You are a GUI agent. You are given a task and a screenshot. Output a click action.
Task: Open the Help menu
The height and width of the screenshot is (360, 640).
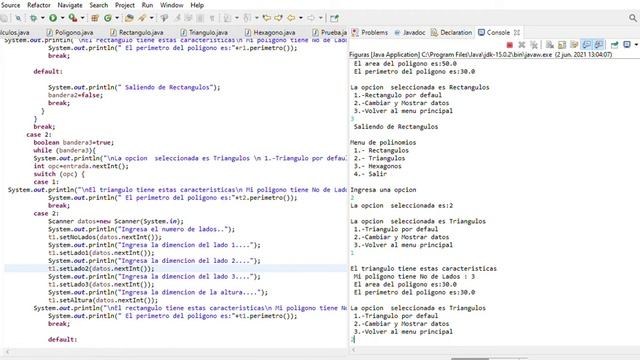(x=197, y=5)
